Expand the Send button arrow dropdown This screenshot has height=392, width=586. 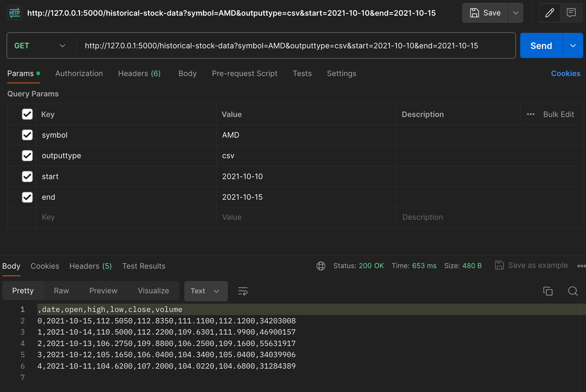tap(573, 46)
